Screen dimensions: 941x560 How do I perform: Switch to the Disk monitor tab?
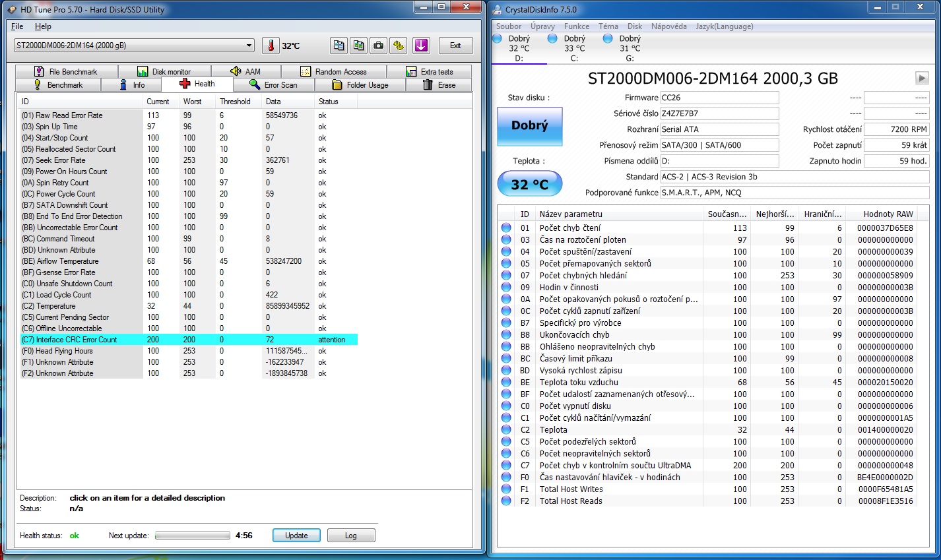[x=164, y=71]
